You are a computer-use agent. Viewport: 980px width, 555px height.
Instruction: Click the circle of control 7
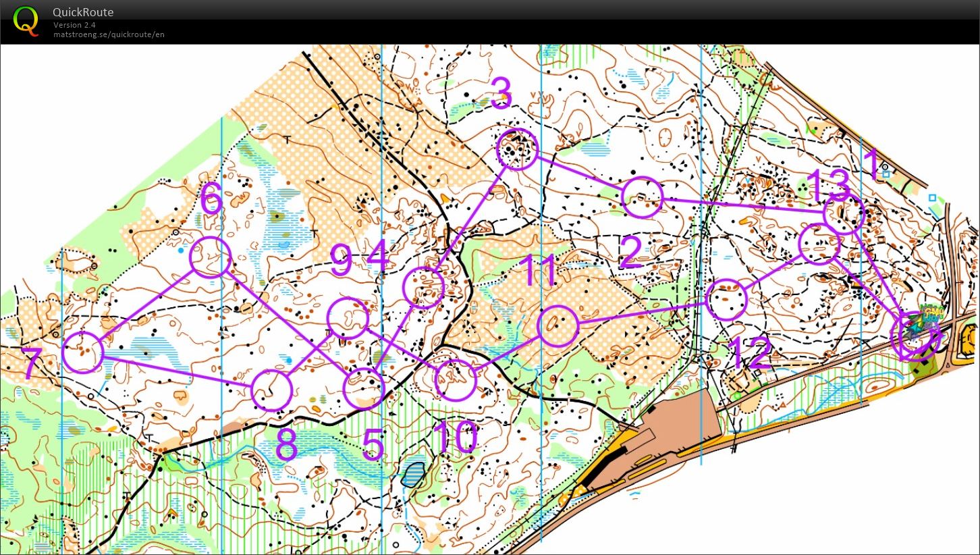click(x=82, y=352)
